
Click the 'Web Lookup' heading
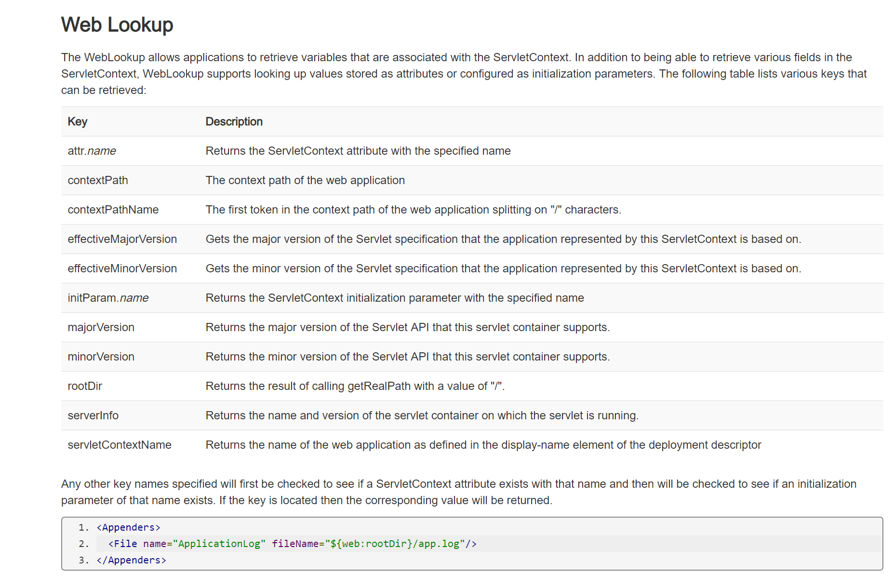click(x=117, y=25)
